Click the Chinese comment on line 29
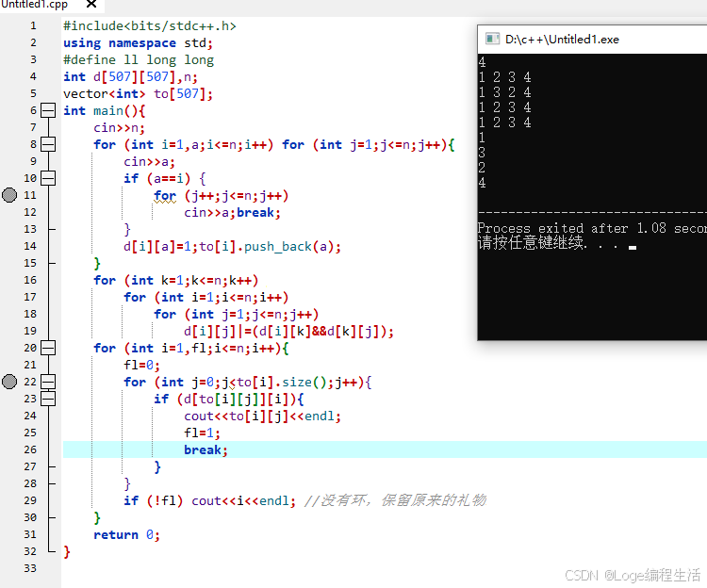This screenshot has width=707, height=588. click(395, 500)
